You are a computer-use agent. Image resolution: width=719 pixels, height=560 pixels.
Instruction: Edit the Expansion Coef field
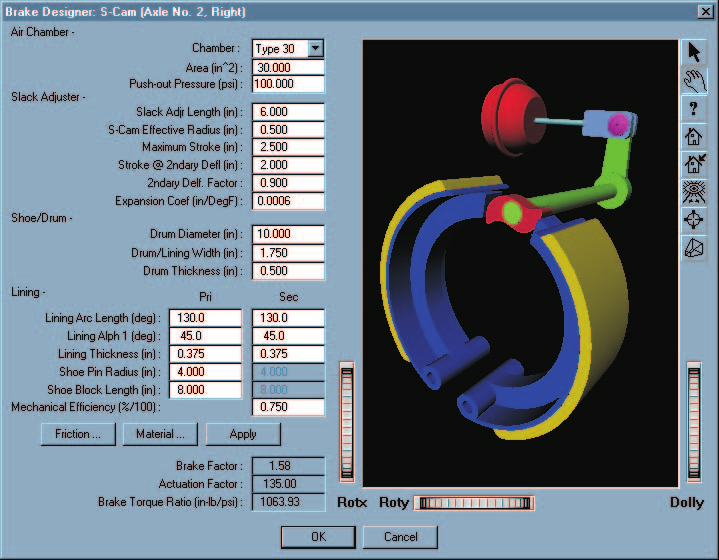click(288, 201)
